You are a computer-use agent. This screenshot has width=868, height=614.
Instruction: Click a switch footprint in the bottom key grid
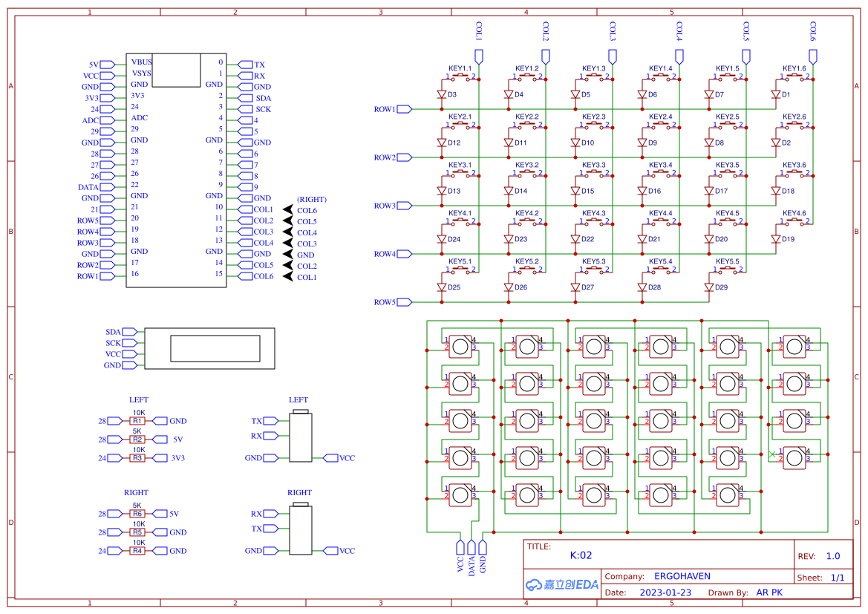point(459,346)
